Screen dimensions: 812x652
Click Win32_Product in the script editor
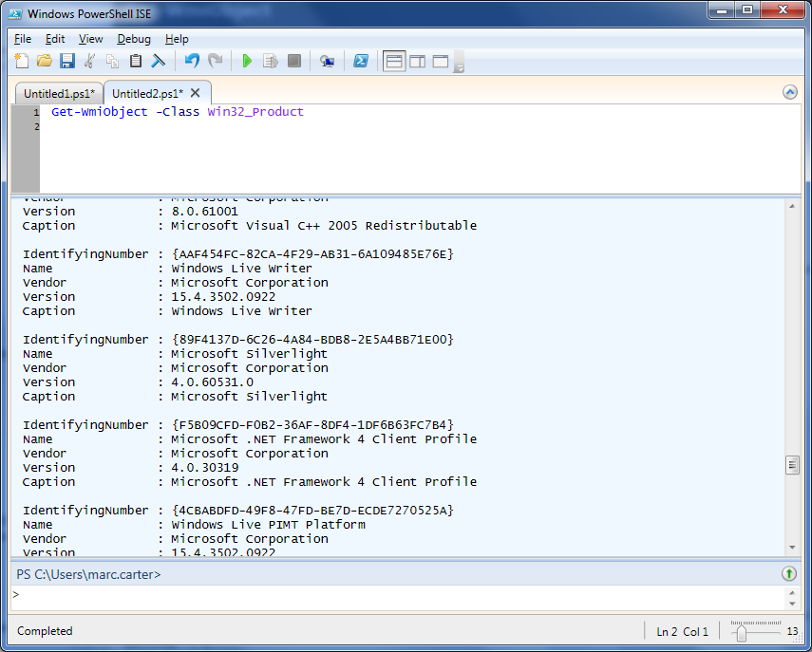(x=255, y=112)
